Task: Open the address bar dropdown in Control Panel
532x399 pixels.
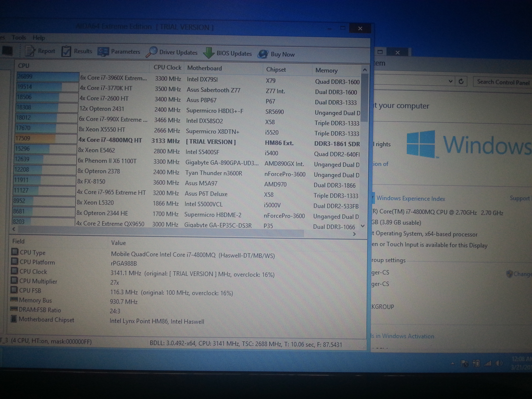Action: click(x=451, y=81)
